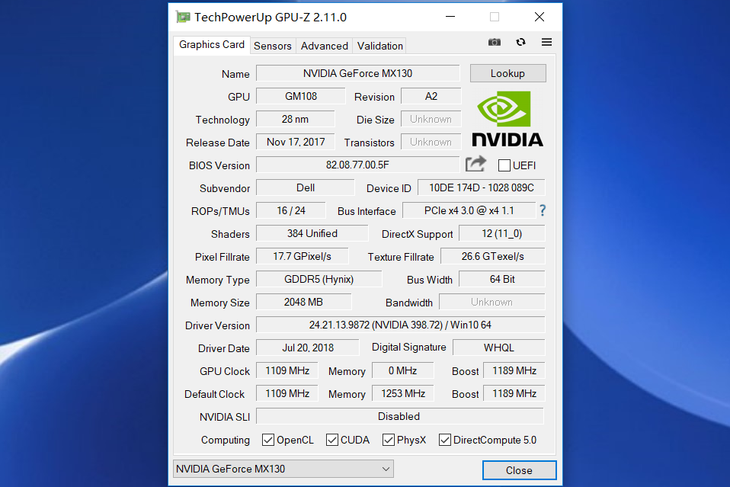730x487 pixels.
Task: Click the Device ID field 10DE 174D
Action: coord(481,188)
